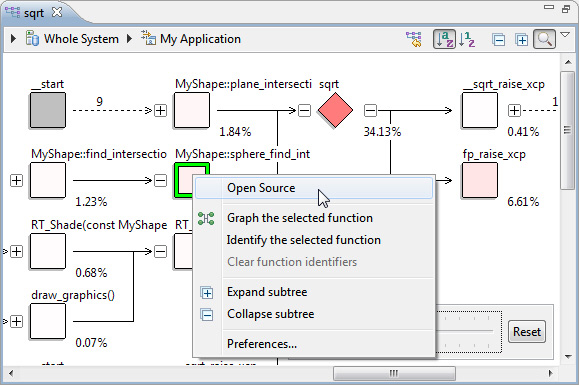The height and width of the screenshot is (385, 579).
Task: Choose Open Source from context menu
Action: (x=314, y=188)
